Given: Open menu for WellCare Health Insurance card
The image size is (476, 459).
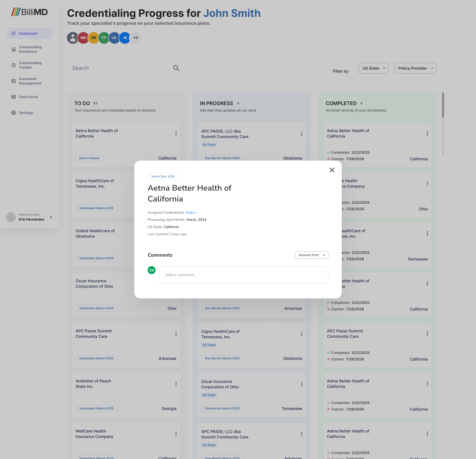Looking at the screenshot, I should [176, 434].
